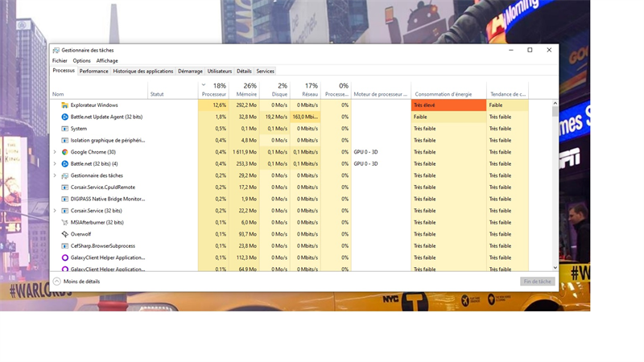Maximize the Task Manager window

530,50
